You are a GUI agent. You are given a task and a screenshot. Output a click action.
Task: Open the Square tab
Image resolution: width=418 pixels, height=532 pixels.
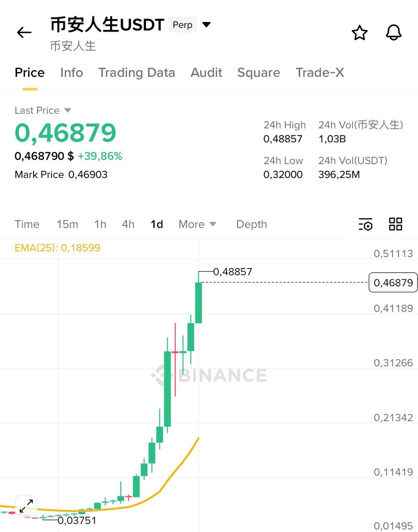(x=258, y=73)
